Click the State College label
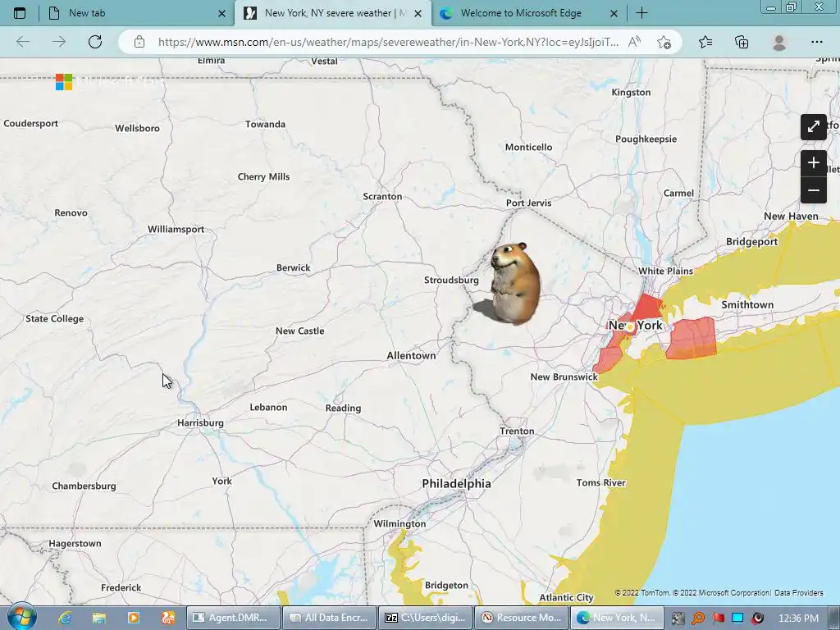The width and height of the screenshot is (840, 630). point(55,319)
